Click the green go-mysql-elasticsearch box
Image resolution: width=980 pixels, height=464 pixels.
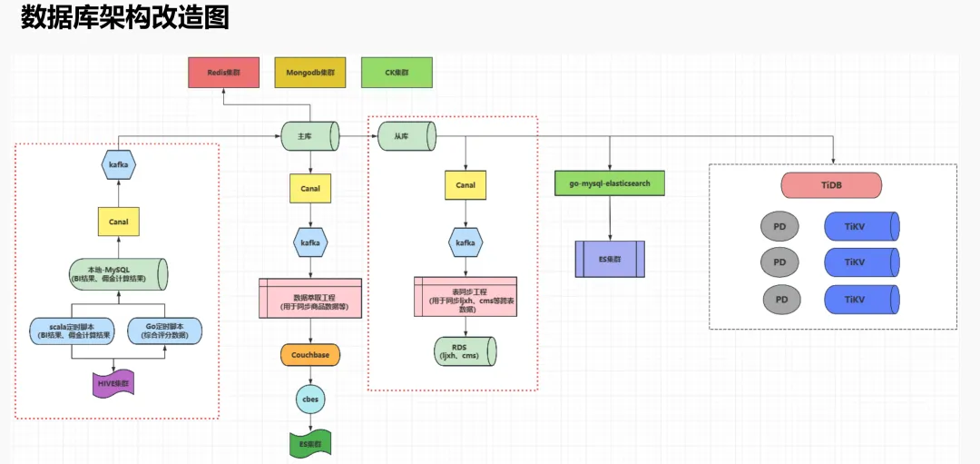pyautogui.click(x=610, y=183)
